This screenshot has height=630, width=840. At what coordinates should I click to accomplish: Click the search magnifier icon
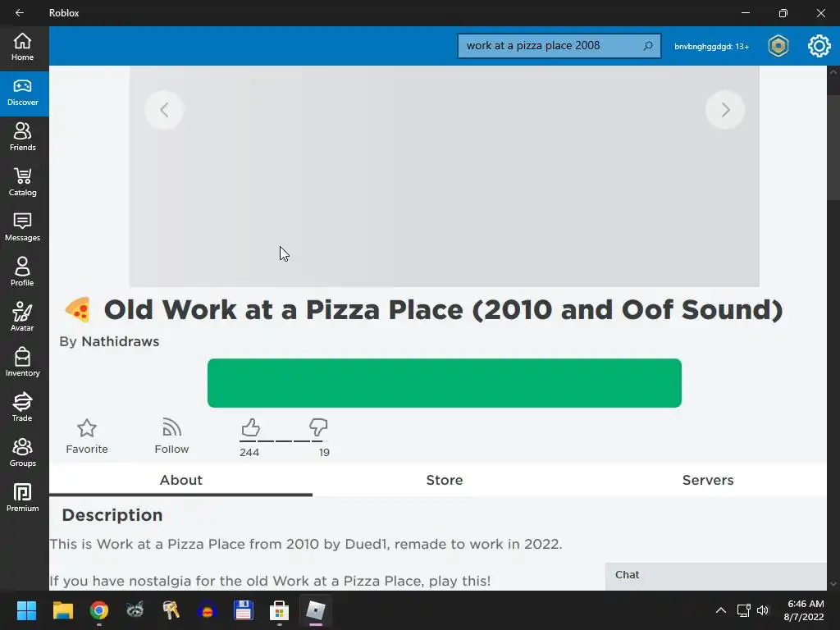648,46
